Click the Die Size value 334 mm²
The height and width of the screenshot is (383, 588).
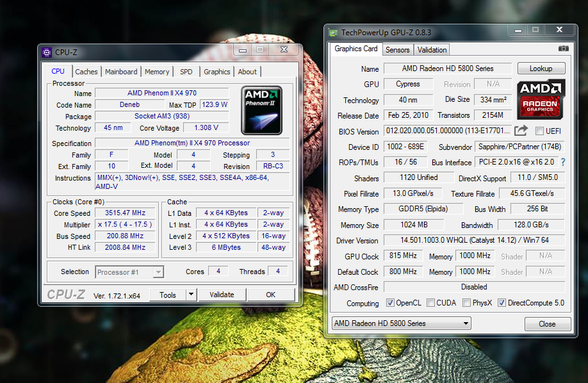pos(493,100)
